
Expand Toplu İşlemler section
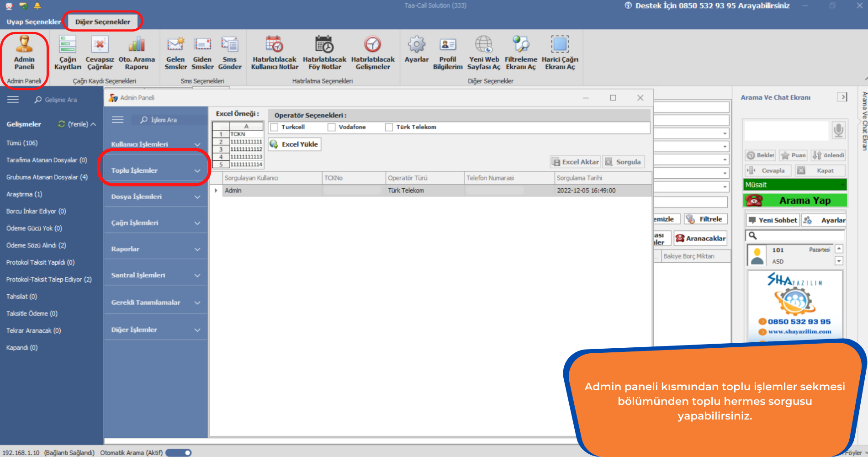click(x=156, y=170)
